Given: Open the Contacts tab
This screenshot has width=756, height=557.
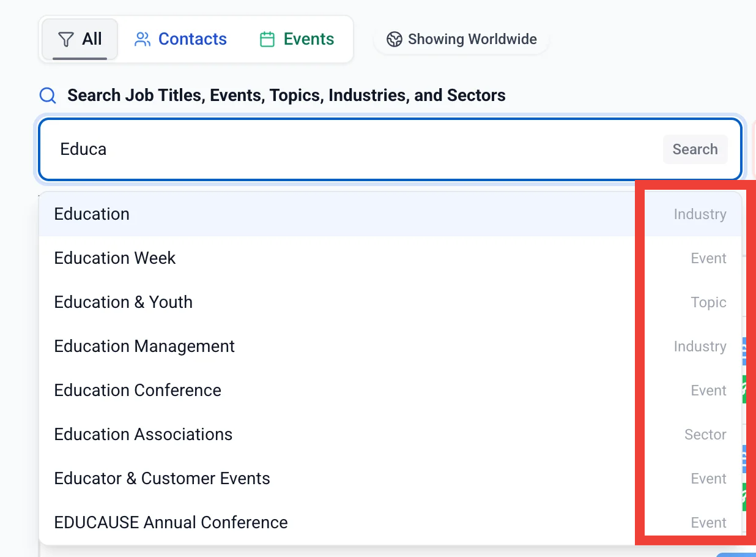Looking at the screenshot, I should tap(180, 40).
